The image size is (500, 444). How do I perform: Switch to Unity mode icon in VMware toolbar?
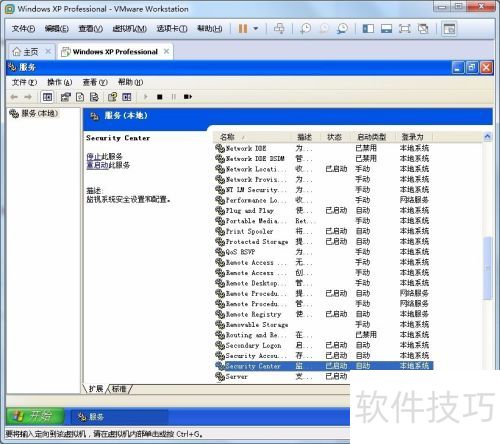pos(423,29)
